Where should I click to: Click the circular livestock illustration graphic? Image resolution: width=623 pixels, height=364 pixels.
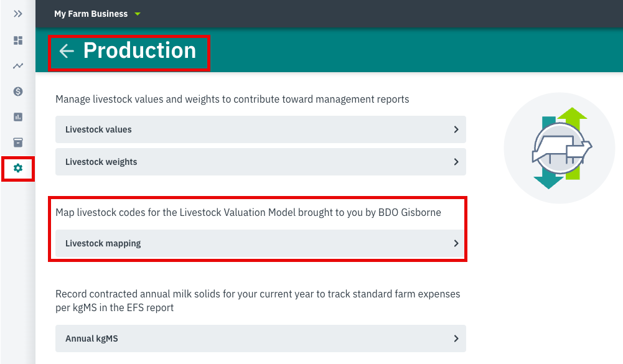click(559, 148)
